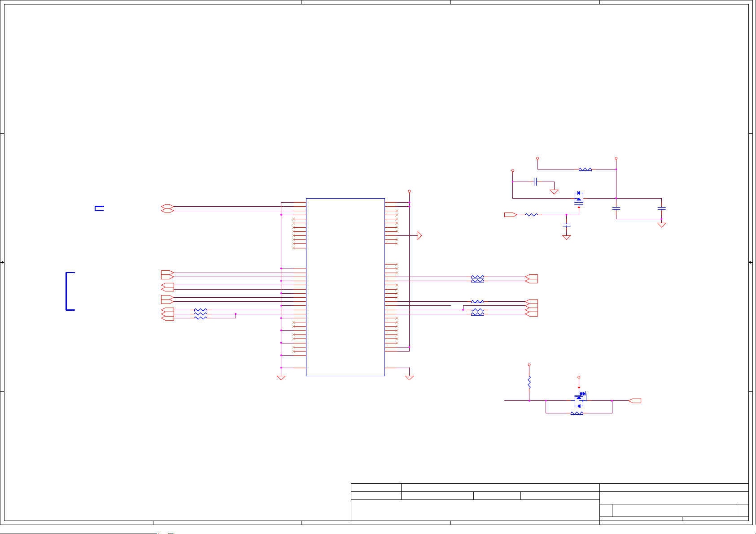Image resolution: width=756 pixels, height=534 pixels.
Task: Select the rightmost output capacitor in the upper circuit
Action: point(661,208)
